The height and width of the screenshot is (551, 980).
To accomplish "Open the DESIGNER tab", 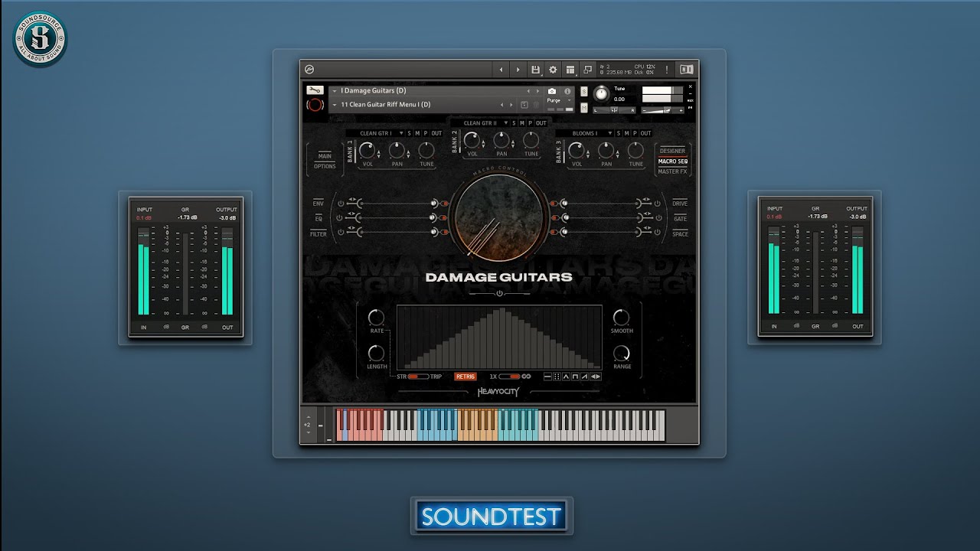I will (673, 151).
